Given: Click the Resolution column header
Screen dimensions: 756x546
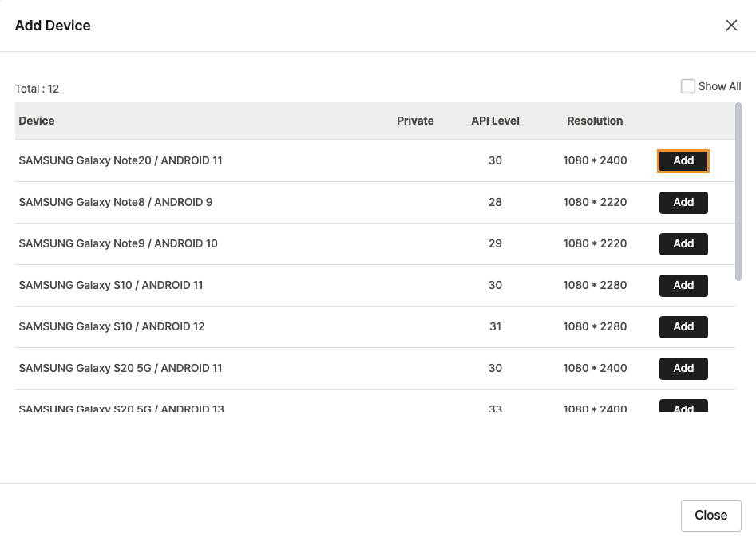Looking at the screenshot, I should (x=595, y=121).
